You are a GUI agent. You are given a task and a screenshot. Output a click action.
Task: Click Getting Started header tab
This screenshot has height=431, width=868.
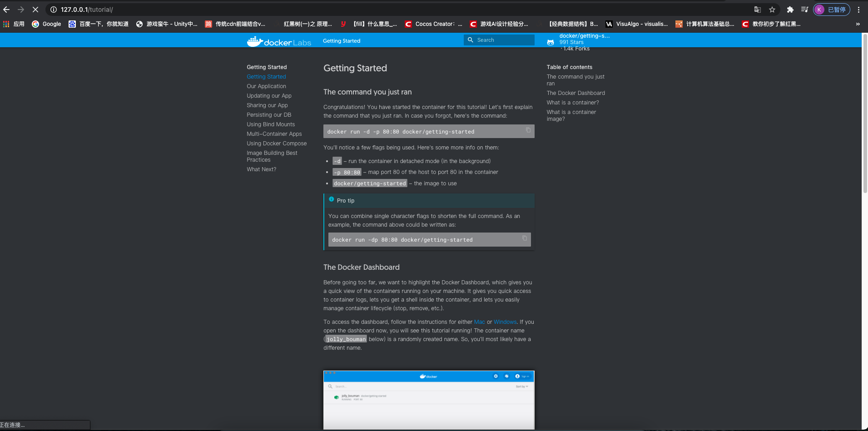coord(342,41)
